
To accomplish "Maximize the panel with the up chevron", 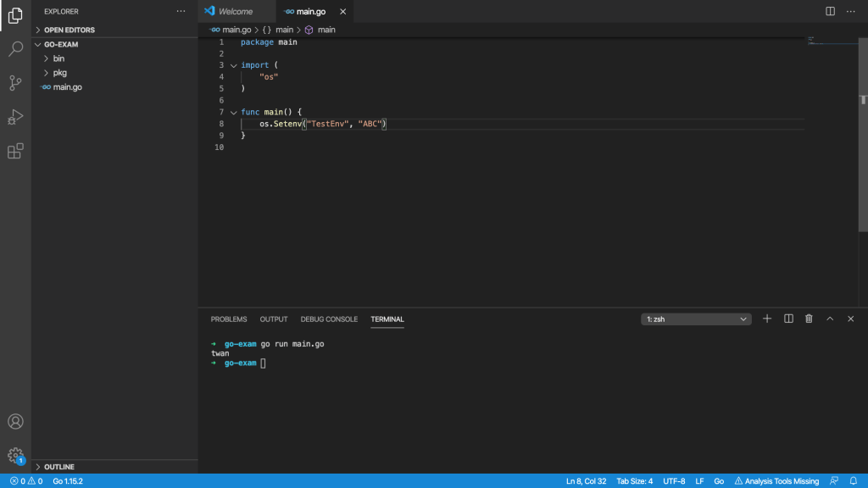I will click(x=830, y=319).
